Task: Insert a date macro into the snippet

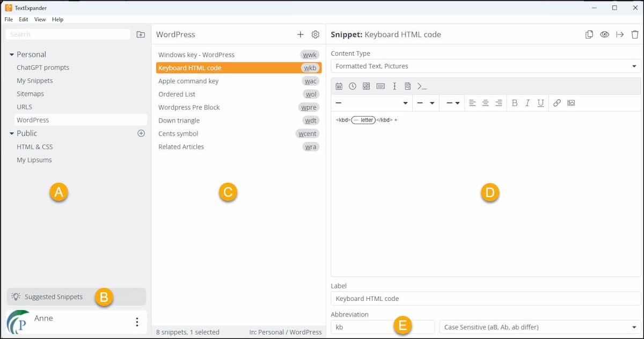Action: [x=340, y=86]
